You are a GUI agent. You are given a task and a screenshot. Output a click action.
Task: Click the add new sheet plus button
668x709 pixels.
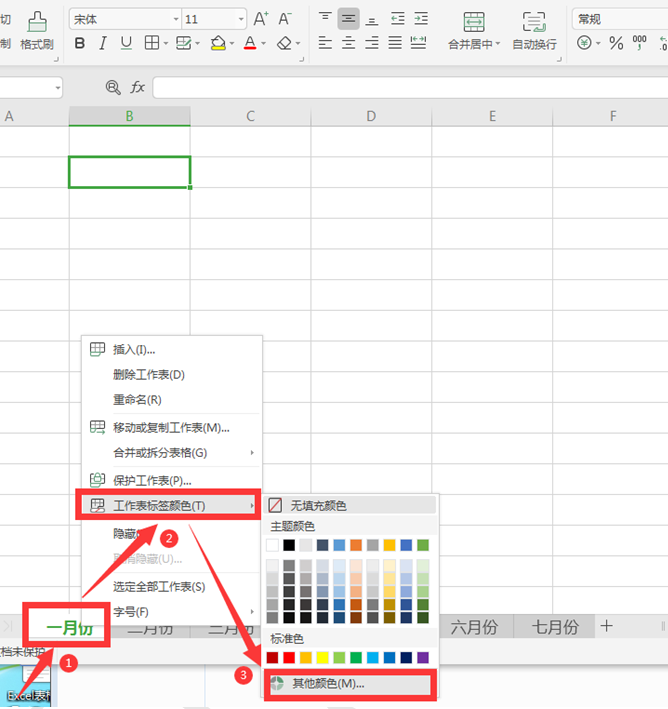click(x=606, y=626)
